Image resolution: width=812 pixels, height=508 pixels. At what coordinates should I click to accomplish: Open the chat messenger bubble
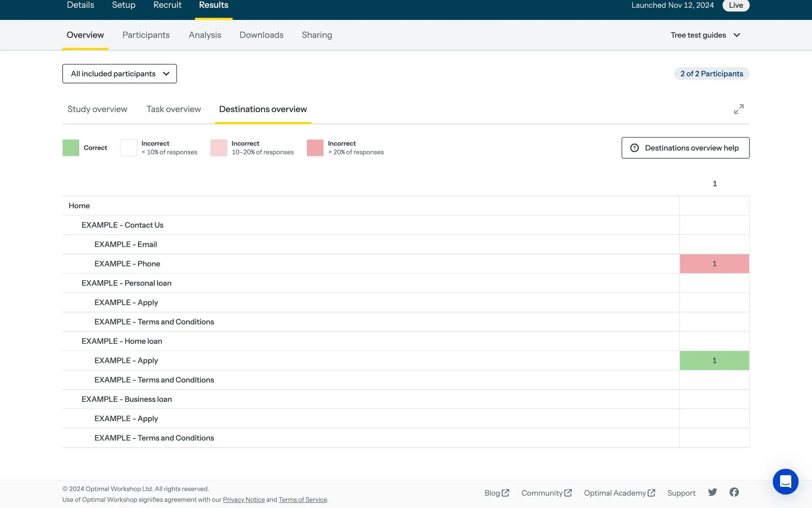point(785,481)
